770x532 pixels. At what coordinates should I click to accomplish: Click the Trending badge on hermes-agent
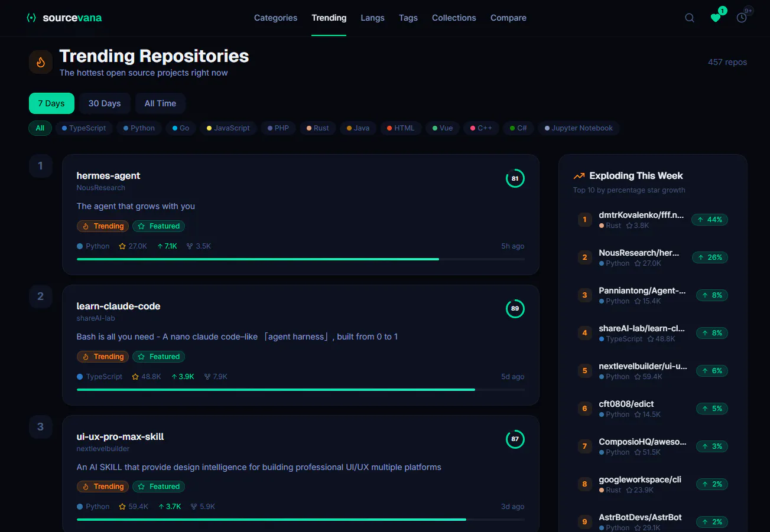[x=103, y=226]
